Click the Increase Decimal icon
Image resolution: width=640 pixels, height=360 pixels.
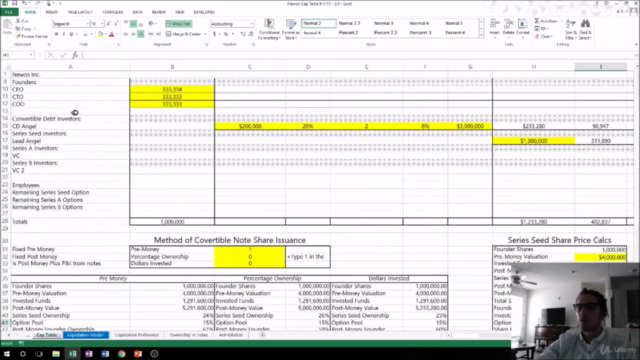[x=243, y=34]
